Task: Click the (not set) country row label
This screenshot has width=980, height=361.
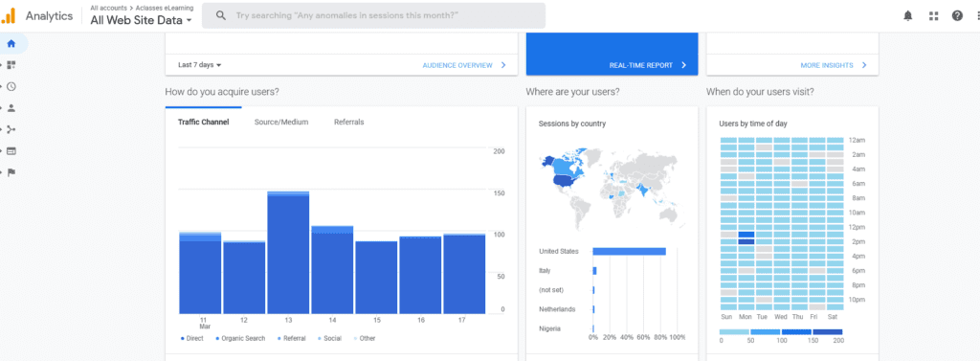Action: coord(551,290)
